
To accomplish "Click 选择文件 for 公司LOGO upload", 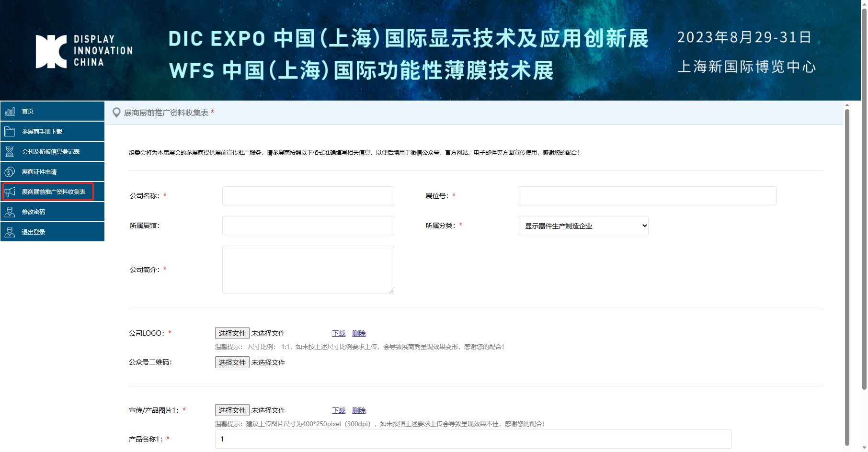I will pyautogui.click(x=232, y=333).
